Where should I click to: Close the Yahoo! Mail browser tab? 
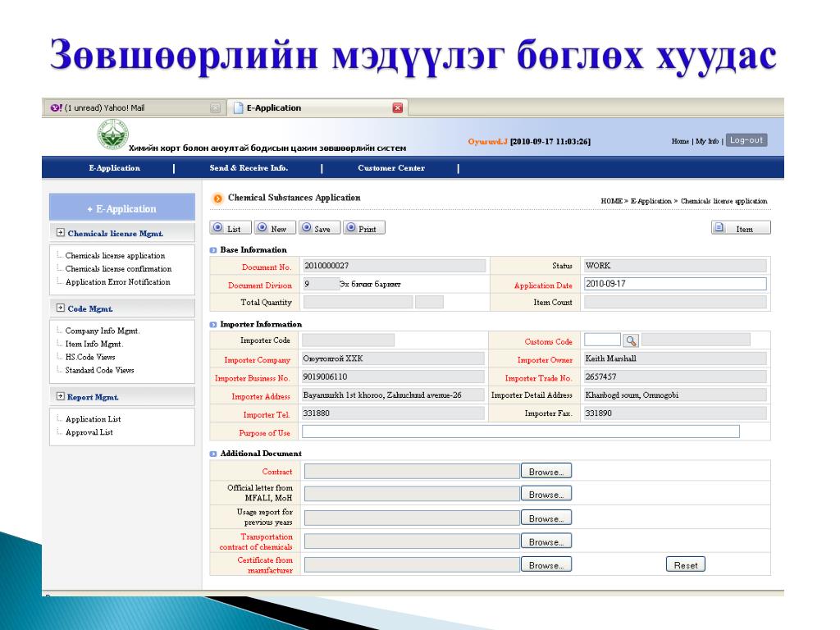[215, 107]
